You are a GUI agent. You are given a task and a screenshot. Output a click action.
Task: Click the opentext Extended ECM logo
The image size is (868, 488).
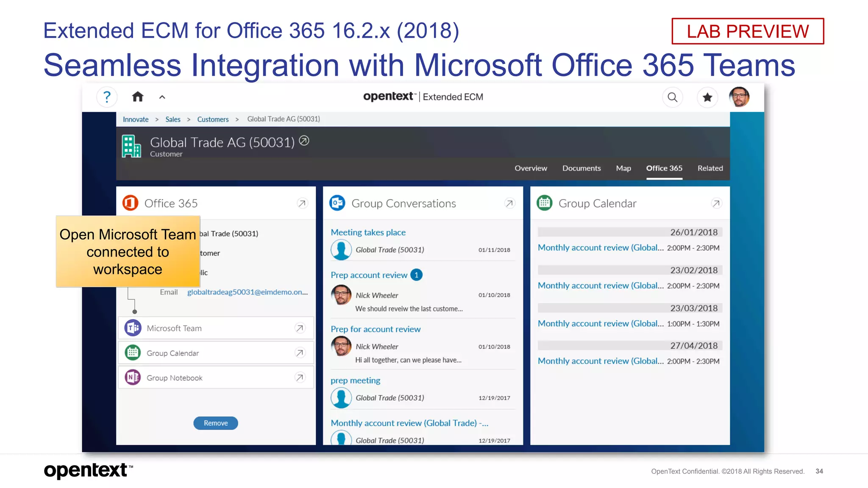(423, 97)
